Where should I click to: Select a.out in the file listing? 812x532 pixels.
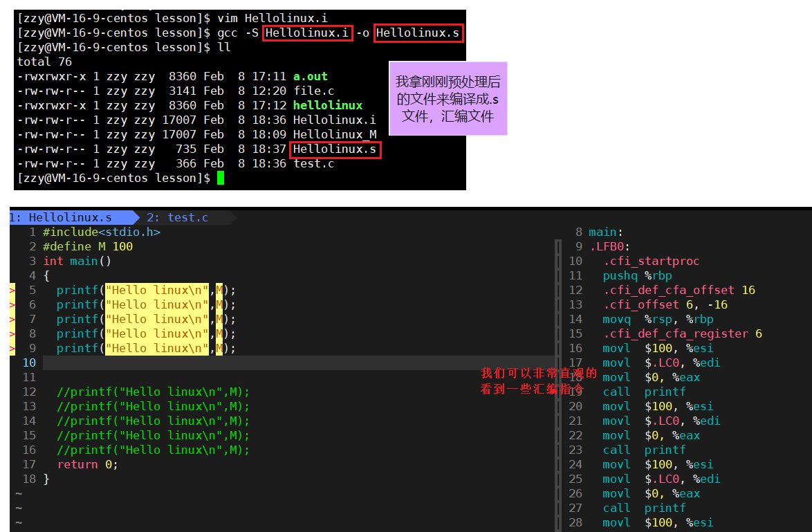(x=310, y=76)
